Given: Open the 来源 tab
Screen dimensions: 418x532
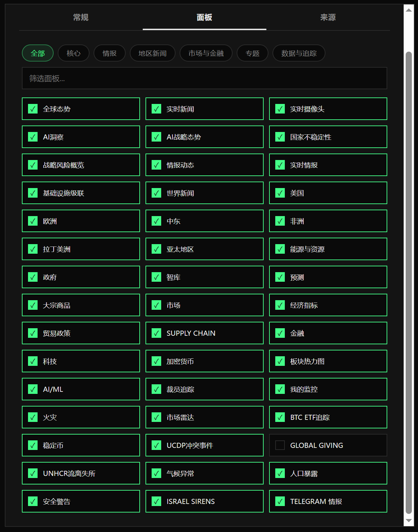Looking at the screenshot, I should [328, 17].
